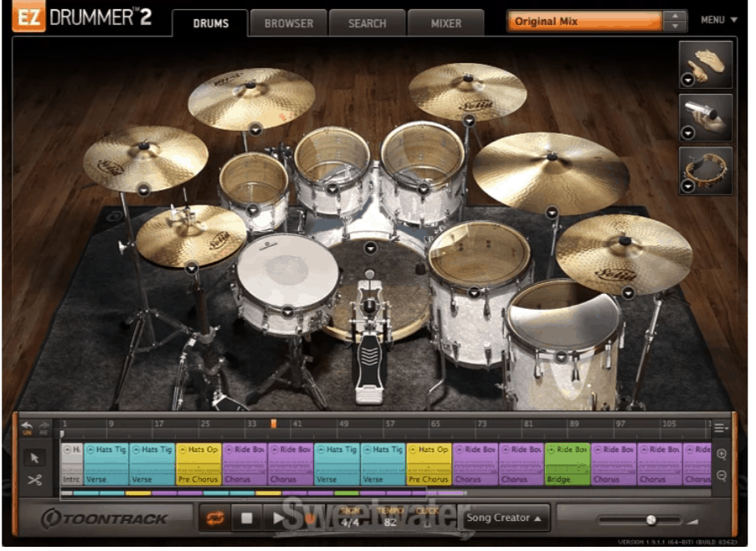Viewport: 756px width, 551px height.
Task: Open the track list icon above the timeline
Action: tap(718, 428)
